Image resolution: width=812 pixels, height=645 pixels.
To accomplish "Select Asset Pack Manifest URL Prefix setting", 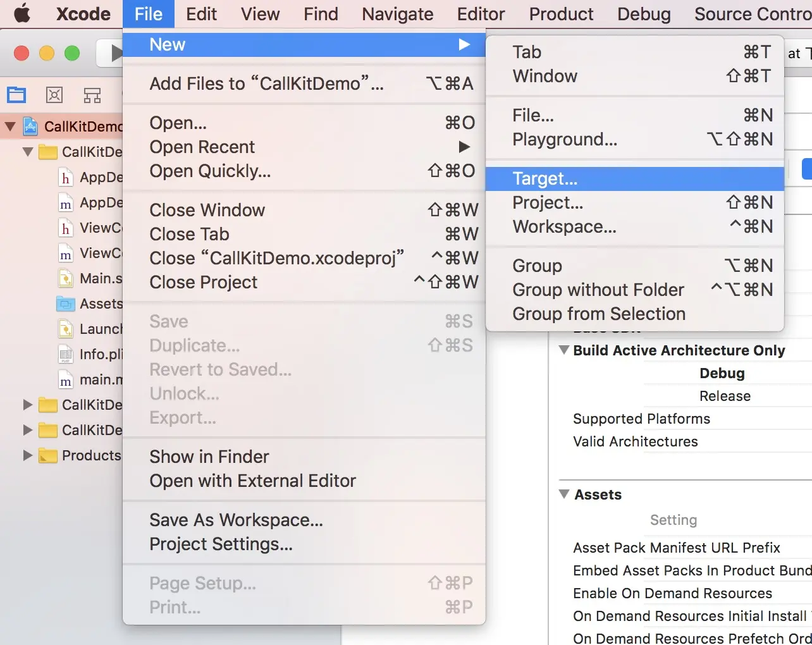I will [676, 548].
